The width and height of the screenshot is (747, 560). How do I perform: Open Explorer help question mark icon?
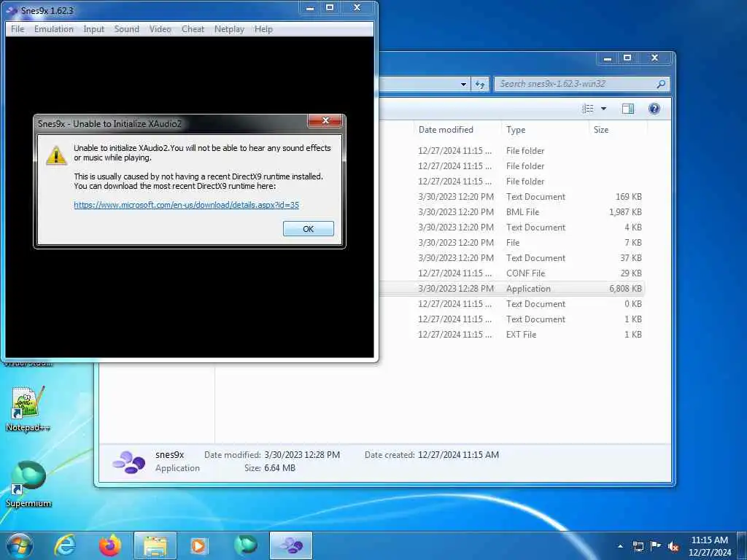[x=654, y=109]
